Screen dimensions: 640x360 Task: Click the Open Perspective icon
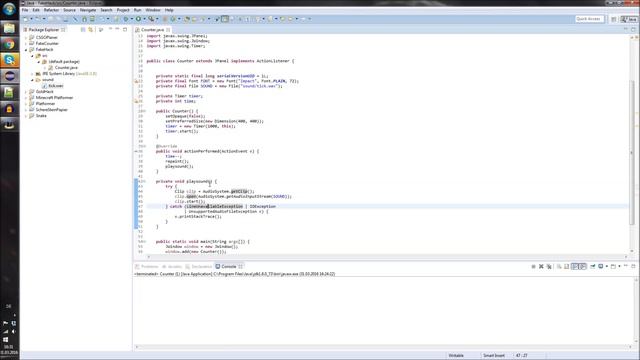[613, 19]
